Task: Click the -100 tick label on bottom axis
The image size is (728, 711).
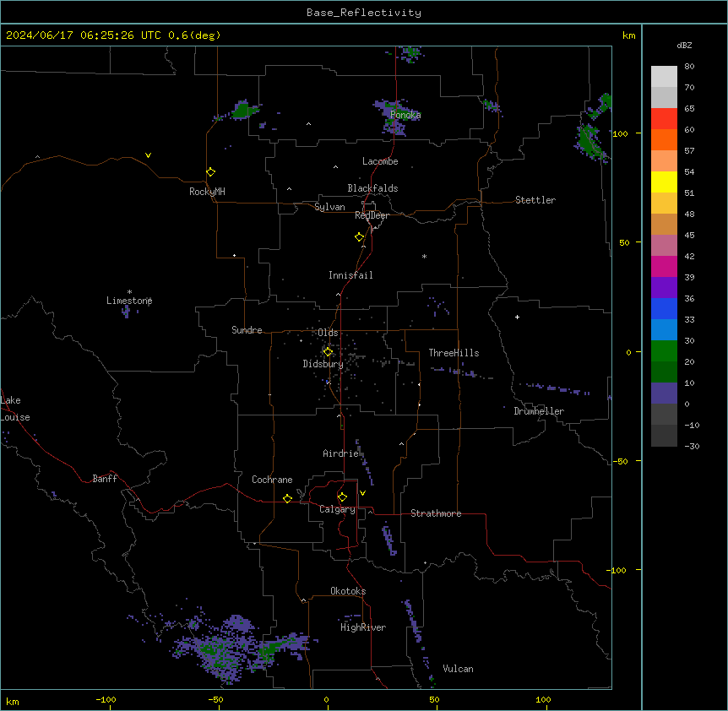Action: point(106,699)
